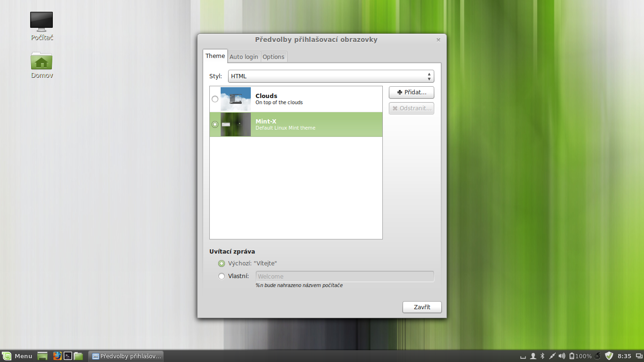The height and width of the screenshot is (362, 644).
Task: Choose the Výchozí "Vítejte" greeting option
Action: (222, 263)
